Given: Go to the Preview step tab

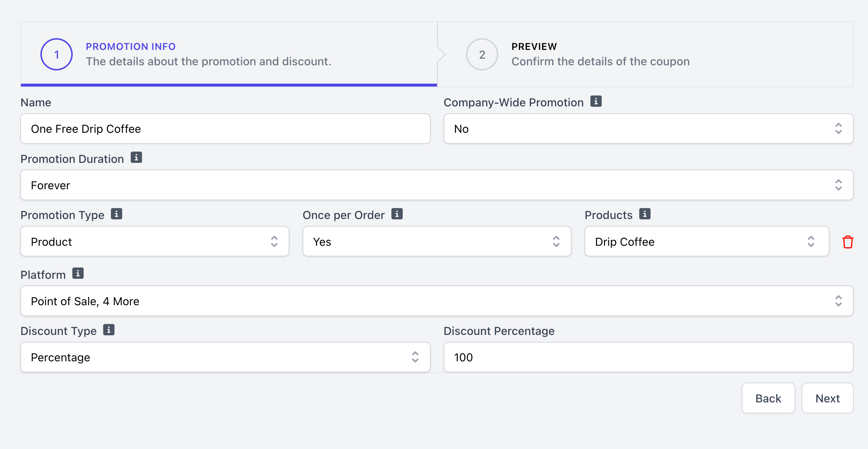Looking at the screenshot, I should tap(645, 54).
